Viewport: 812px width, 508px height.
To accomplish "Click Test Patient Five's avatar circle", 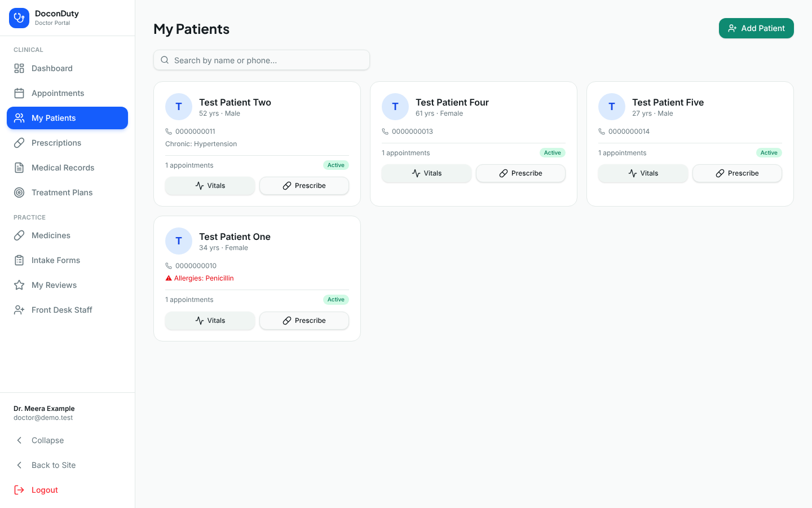I will [x=612, y=107].
